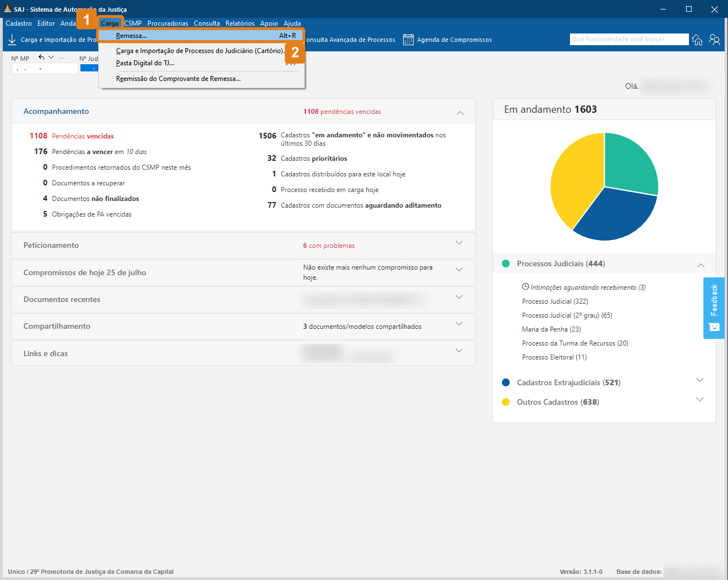Click blue dot beside Cadastros Extrajudiciais
This screenshot has height=580, width=728.
coord(506,382)
